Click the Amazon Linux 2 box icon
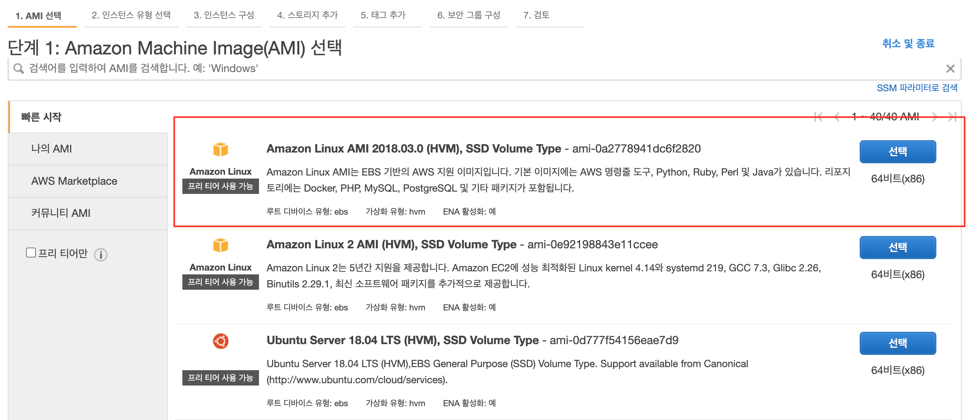 coord(221,245)
